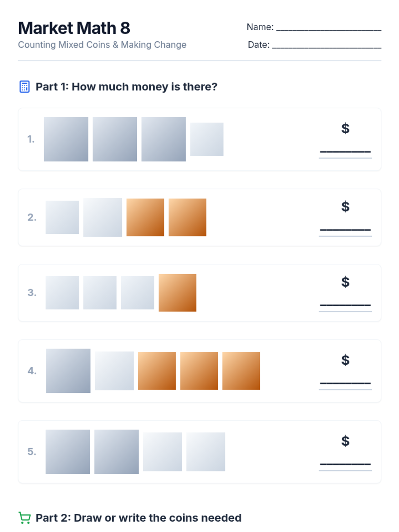The image size is (399, 532).
Task: Select the copper coin in problem 3
Action: click(x=178, y=293)
